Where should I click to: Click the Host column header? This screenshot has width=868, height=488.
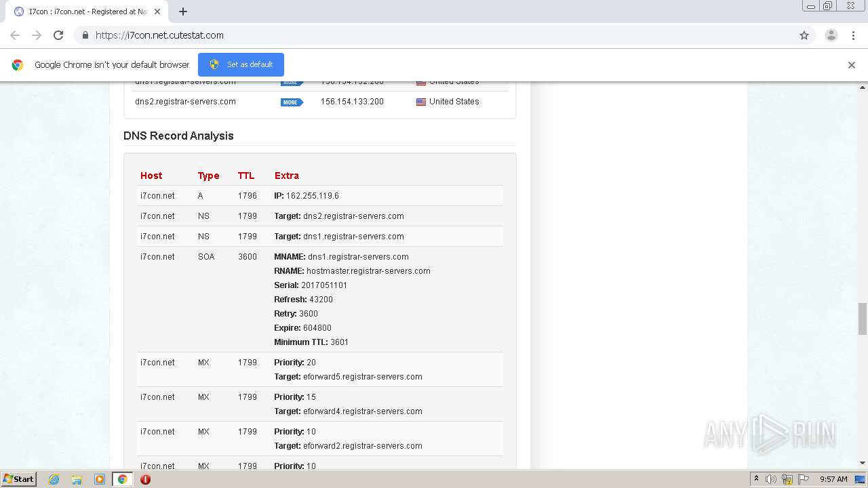pyautogui.click(x=151, y=176)
